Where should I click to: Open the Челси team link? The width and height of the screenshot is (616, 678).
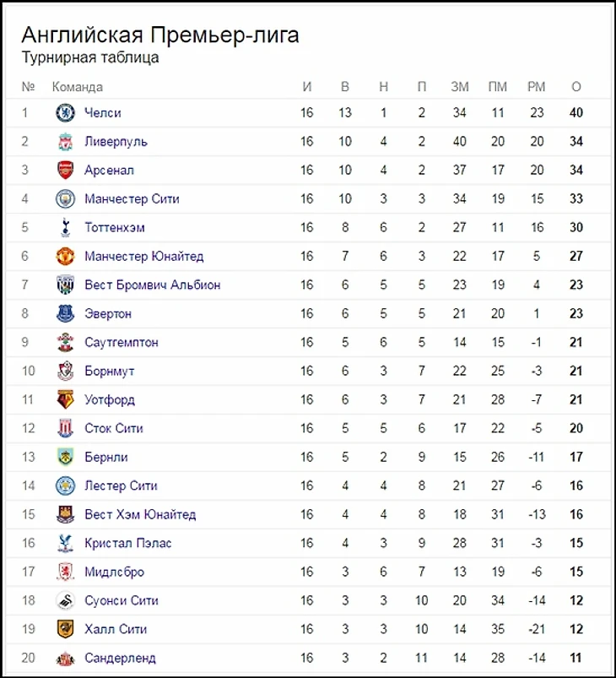103,112
